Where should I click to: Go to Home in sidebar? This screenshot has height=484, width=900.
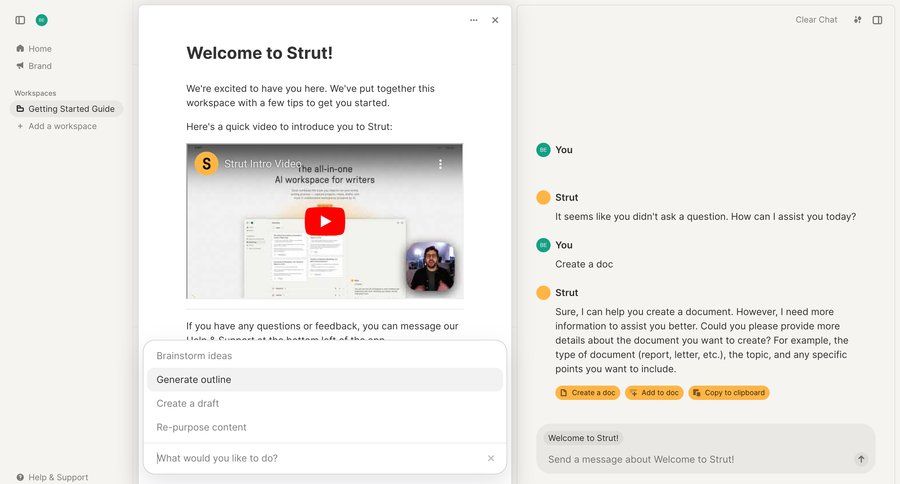pos(34,49)
